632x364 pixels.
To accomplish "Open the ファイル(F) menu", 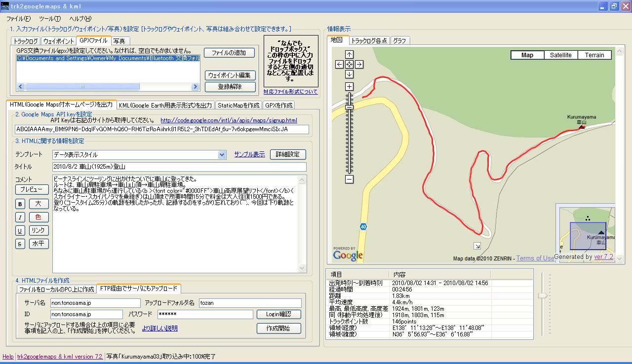I will [x=18, y=19].
